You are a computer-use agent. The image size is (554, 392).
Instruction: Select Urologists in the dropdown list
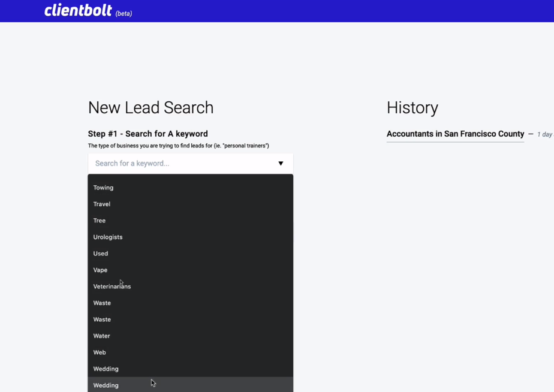pos(191,237)
